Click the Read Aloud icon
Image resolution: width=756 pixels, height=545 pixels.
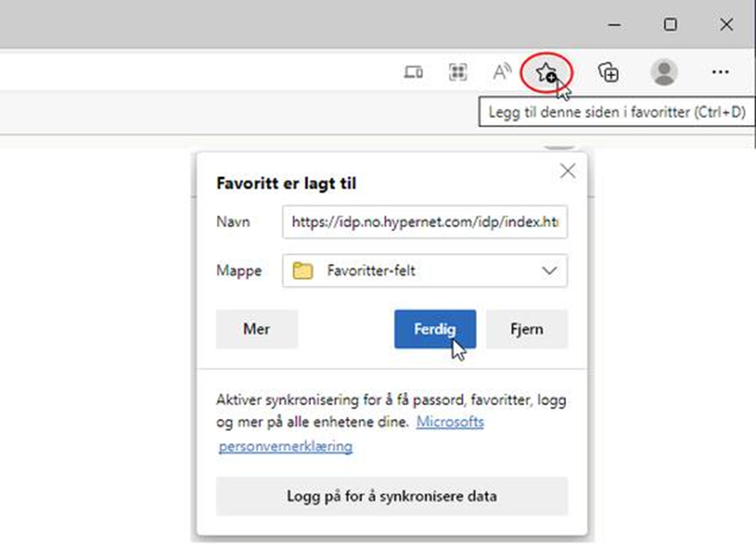[502, 73]
